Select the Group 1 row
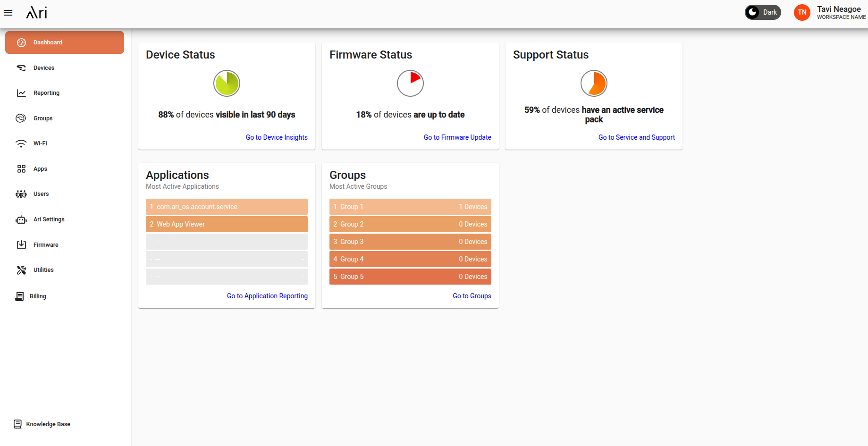 pyautogui.click(x=410, y=207)
